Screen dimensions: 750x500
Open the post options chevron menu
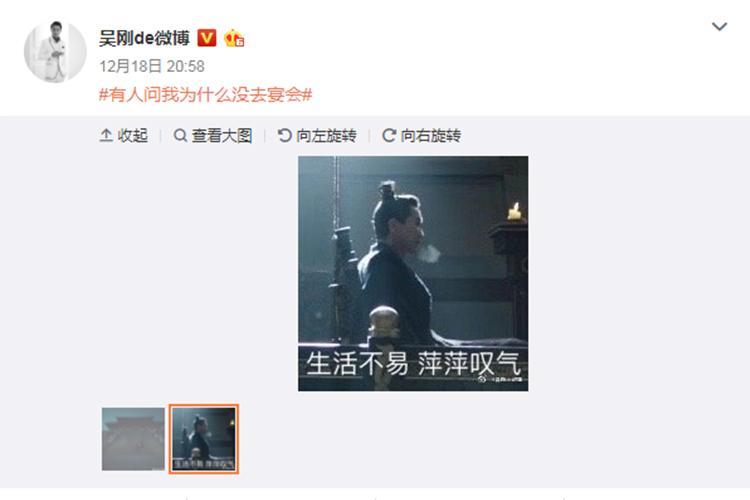[x=719, y=26]
